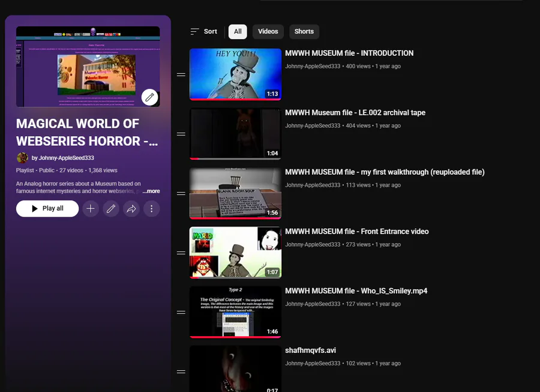Click the share playlist arrow icon

point(131,209)
